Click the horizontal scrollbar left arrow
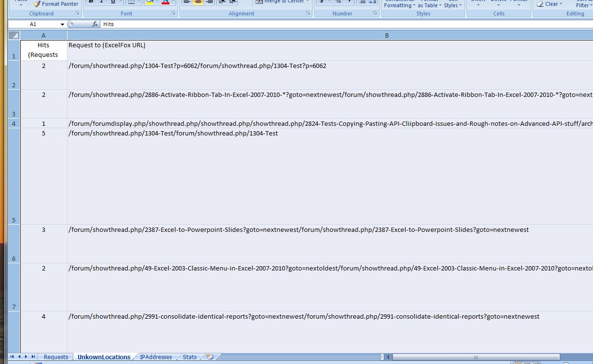593x364 pixels. (388, 357)
